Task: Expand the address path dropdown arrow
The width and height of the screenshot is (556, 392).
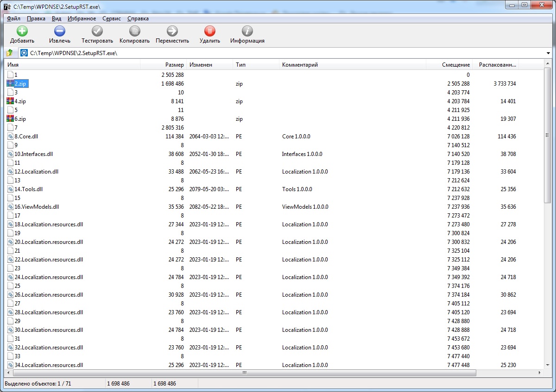Action: [548, 53]
